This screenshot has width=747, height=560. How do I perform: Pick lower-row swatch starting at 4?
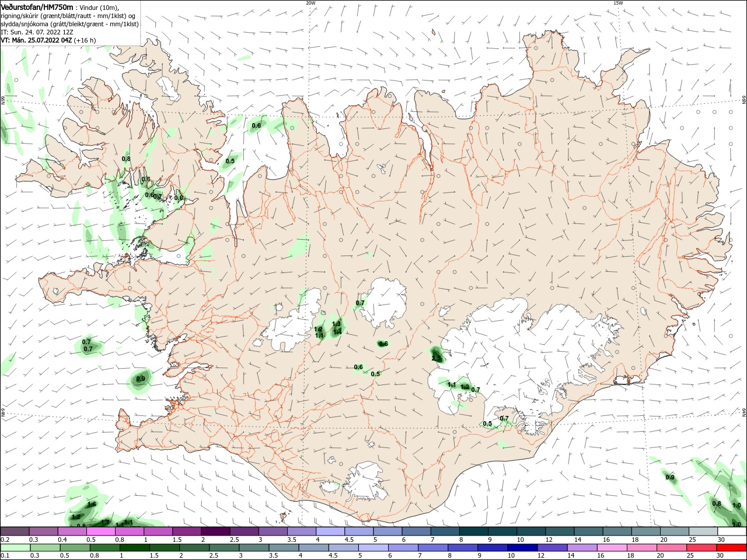click(x=315, y=548)
